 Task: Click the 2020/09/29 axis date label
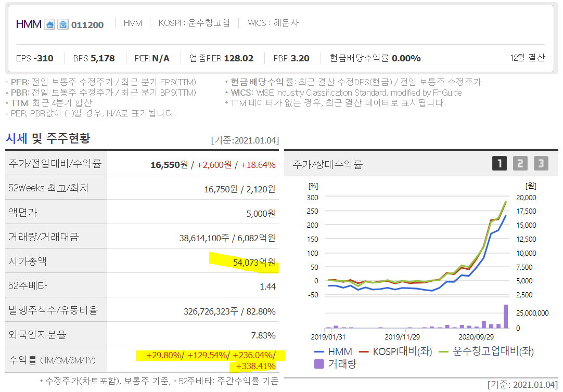pos(476,337)
